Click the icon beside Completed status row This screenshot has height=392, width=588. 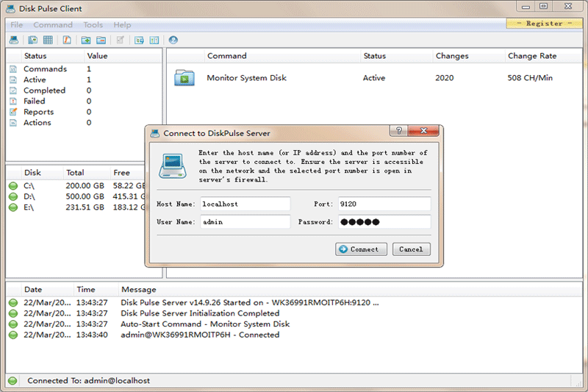[13, 90]
